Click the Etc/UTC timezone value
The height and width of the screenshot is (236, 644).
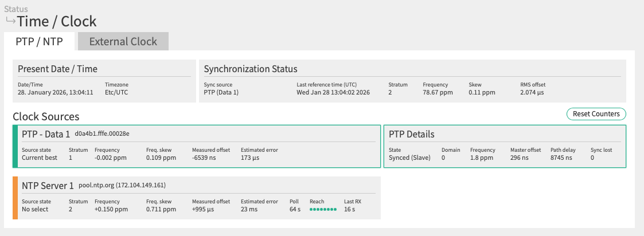pyautogui.click(x=117, y=92)
